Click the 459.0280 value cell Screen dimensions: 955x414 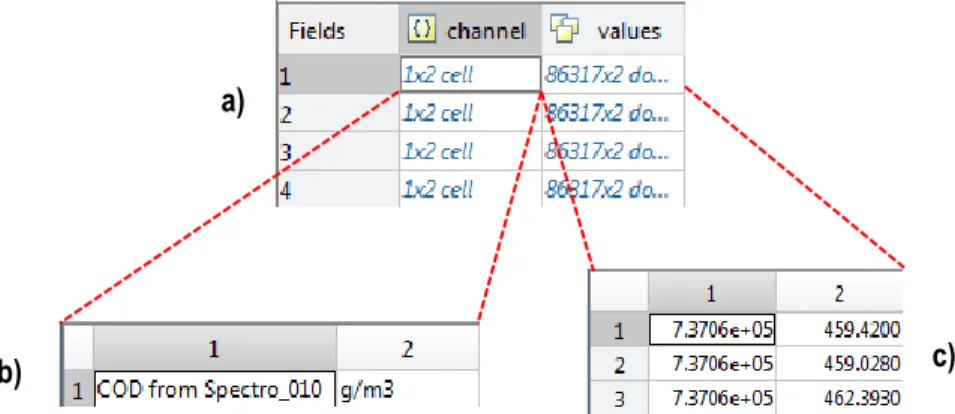pos(839,363)
